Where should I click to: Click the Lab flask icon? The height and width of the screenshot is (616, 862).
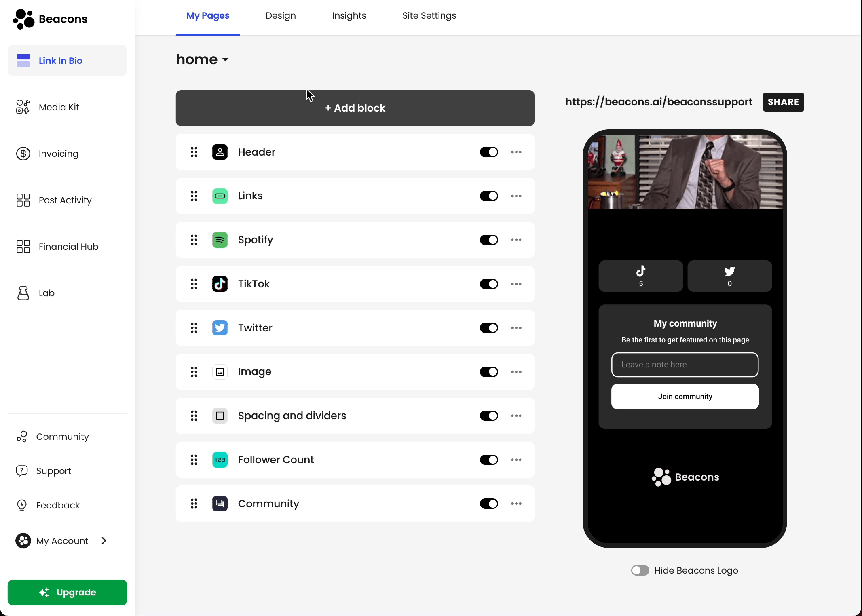pos(23,293)
